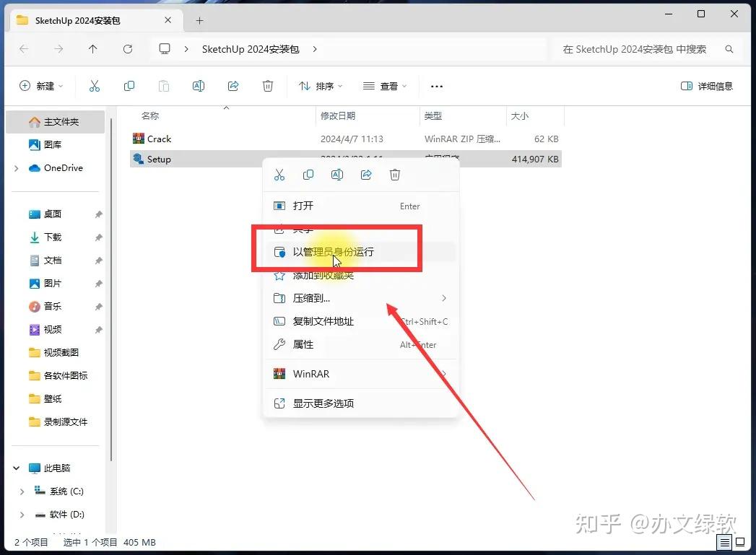Open the 新建 dropdown
The width and height of the screenshot is (756, 555).
(x=41, y=86)
